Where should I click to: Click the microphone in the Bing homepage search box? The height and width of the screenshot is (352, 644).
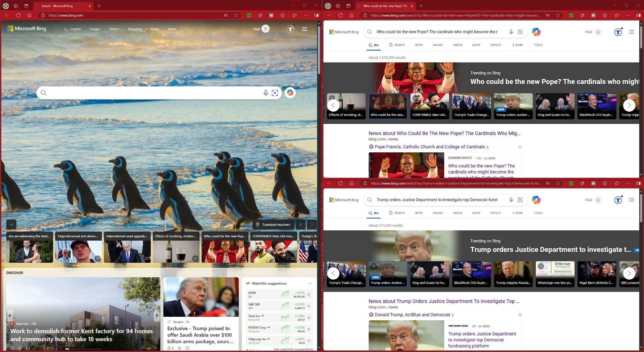[266, 93]
